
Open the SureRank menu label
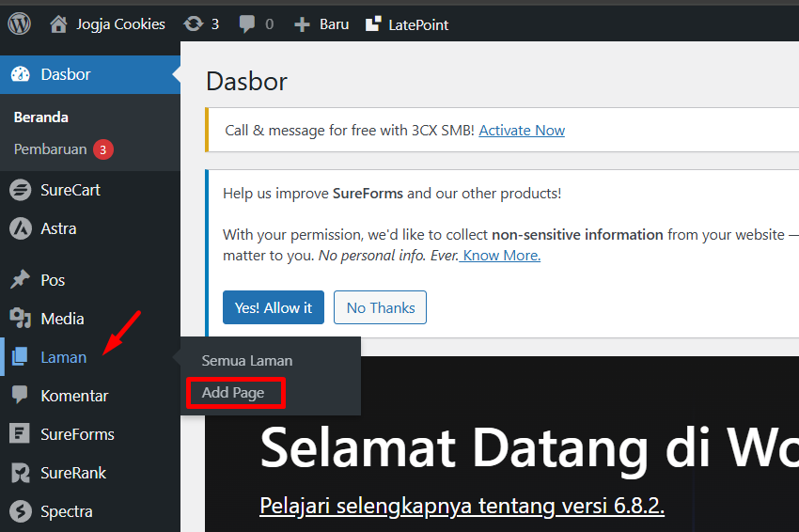tap(73, 473)
